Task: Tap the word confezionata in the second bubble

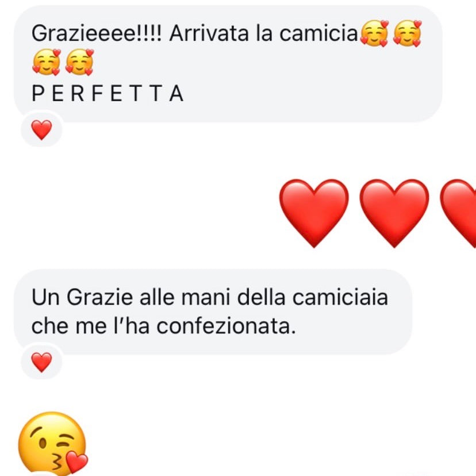Action: click(226, 327)
